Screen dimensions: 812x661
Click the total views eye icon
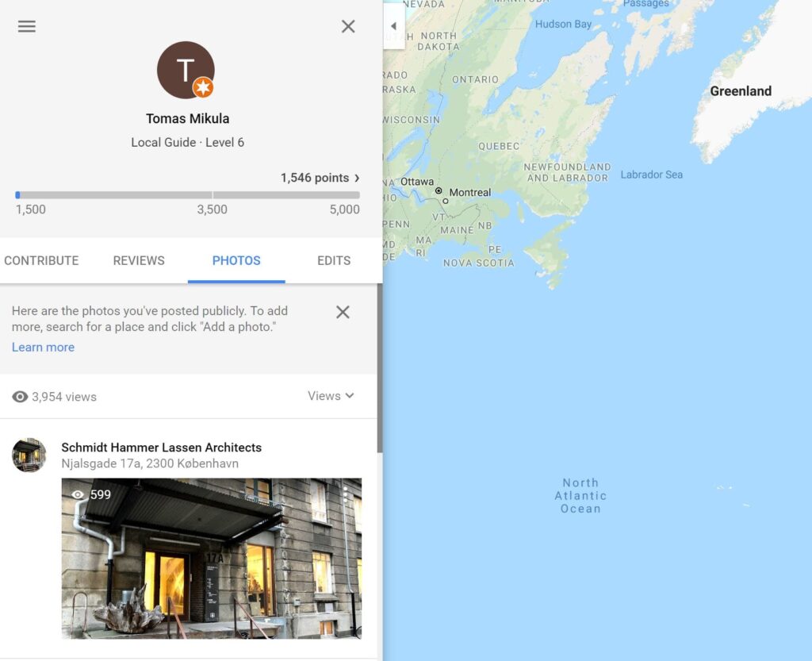pos(20,397)
